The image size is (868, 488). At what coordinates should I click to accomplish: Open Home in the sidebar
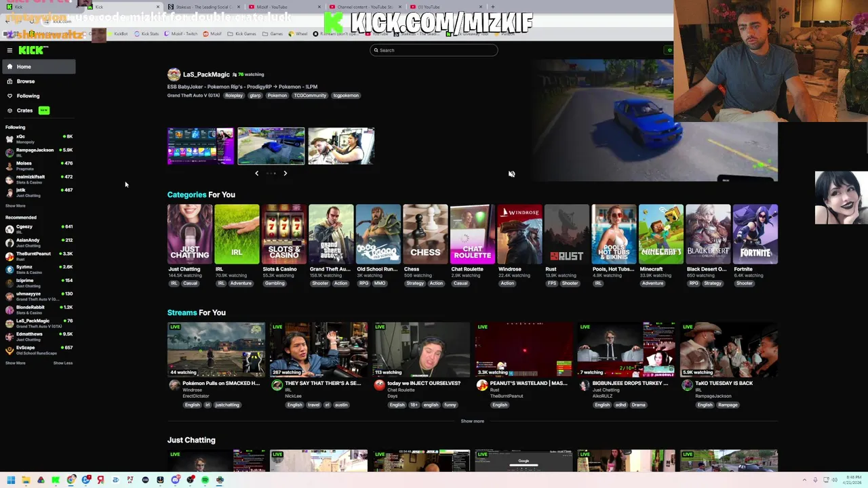[38, 66]
